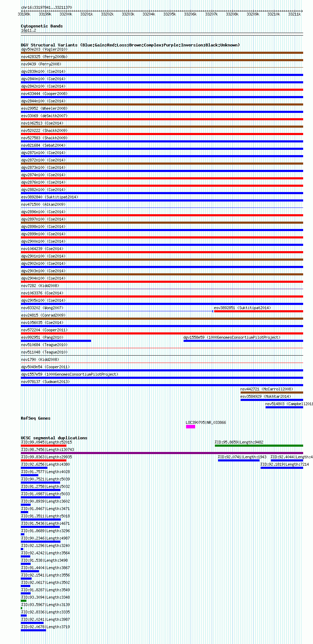Select the chr16:33197841..33211370 coordinate label

click(x=46, y=7)
